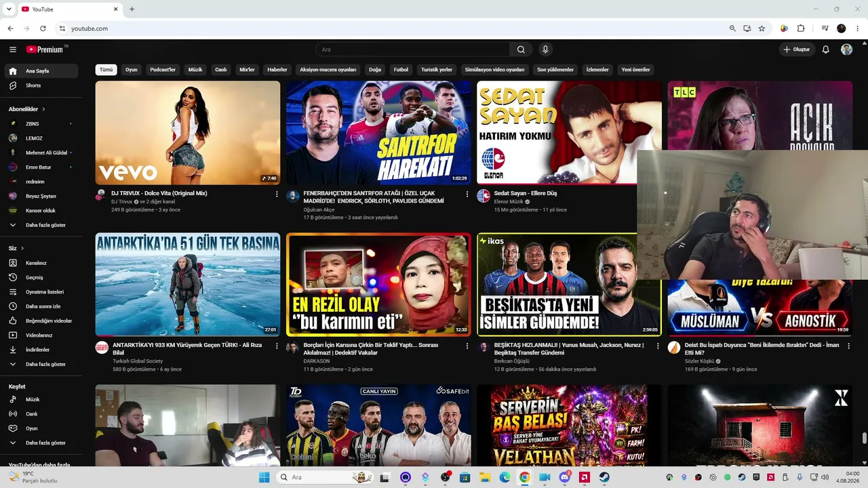The image size is (868, 488).
Task: Play DJ TRIVUX Dolce Vita thumbnail
Action: click(x=188, y=133)
